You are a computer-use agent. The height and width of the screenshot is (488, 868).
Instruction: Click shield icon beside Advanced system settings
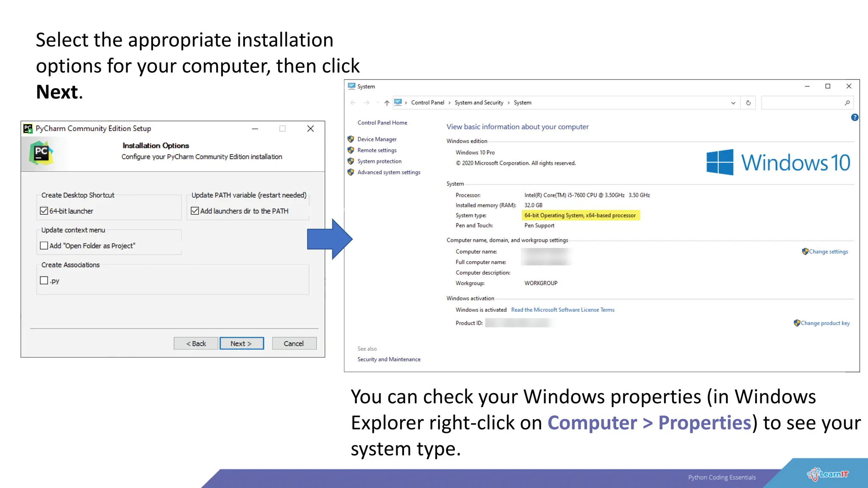[351, 172]
